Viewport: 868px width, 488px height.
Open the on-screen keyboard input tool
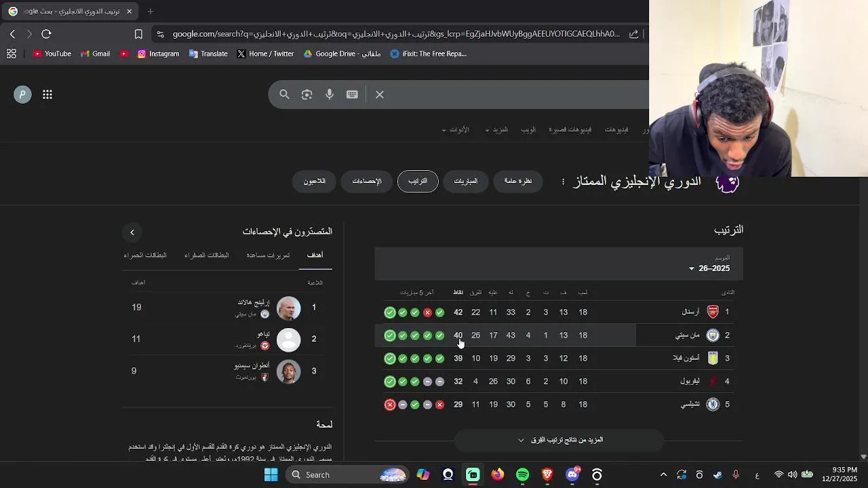352,95
